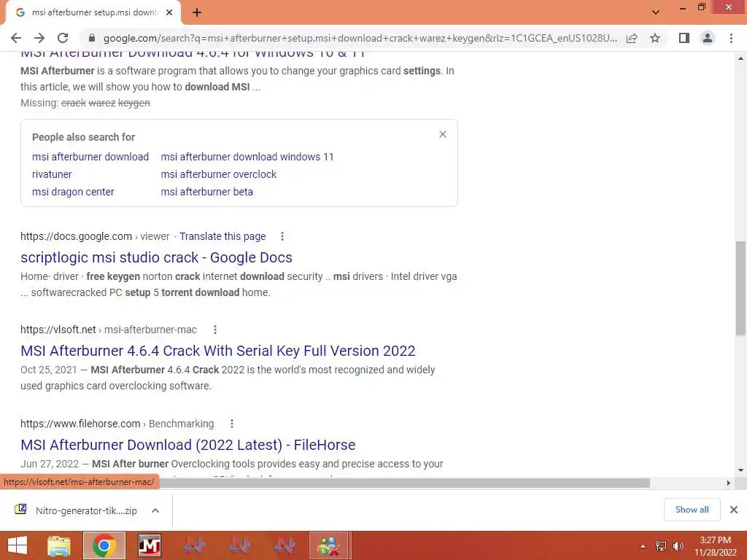This screenshot has width=747, height=560.
Task: Search rivatuner suggestion
Action: point(52,174)
